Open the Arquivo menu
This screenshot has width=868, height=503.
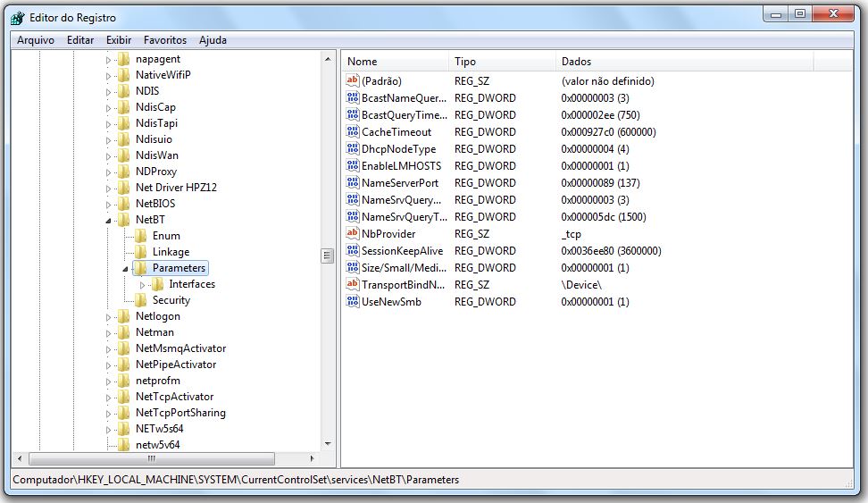pos(36,40)
